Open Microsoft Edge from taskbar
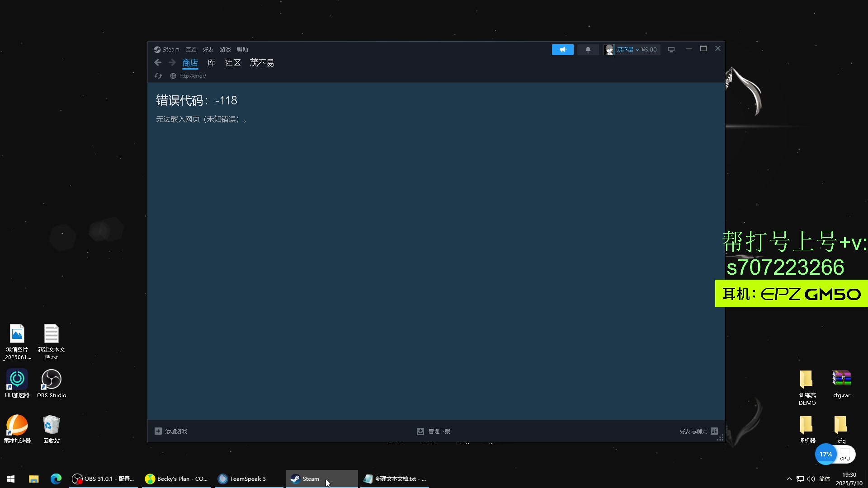Viewport: 868px width, 488px height. click(56, 479)
